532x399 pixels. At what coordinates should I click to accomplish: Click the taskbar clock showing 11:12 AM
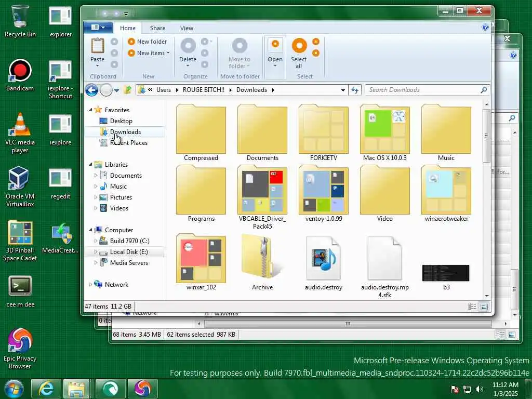click(505, 389)
